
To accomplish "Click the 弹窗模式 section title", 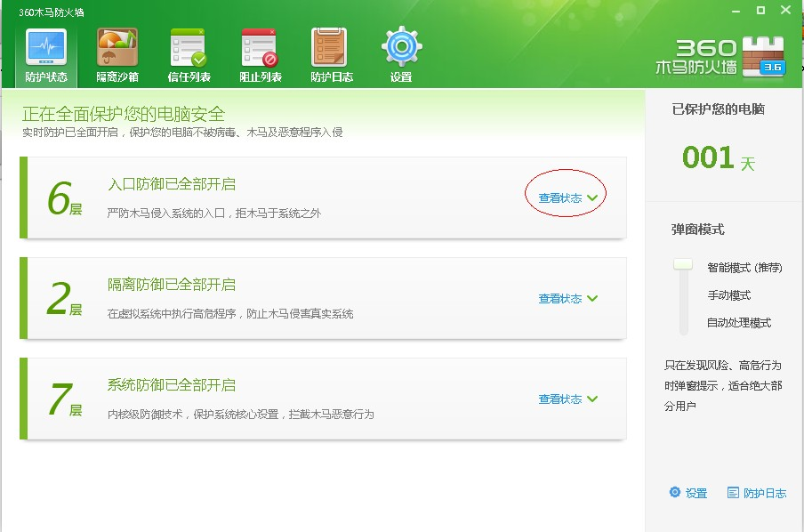I will [x=698, y=230].
